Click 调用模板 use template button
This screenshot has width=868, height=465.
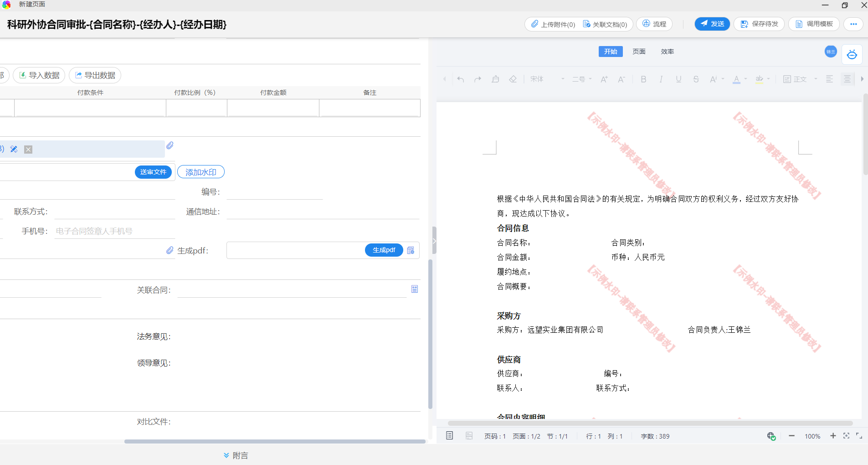(814, 24)
